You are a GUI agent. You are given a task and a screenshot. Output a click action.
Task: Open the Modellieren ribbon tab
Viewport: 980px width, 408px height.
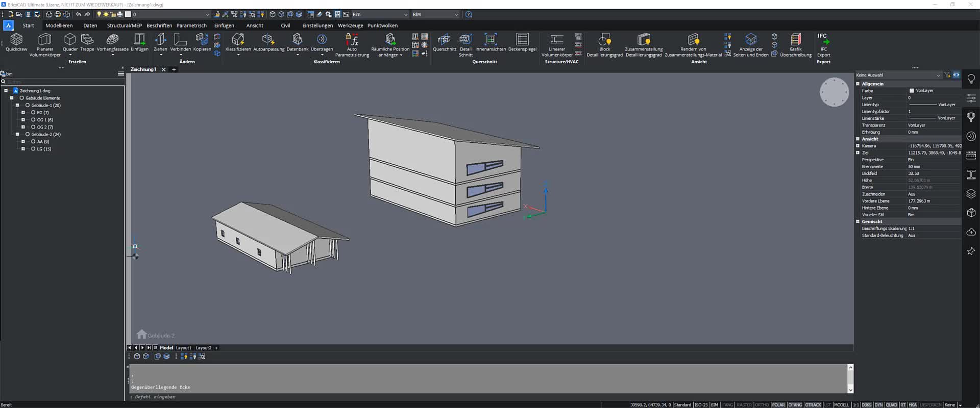pyautogui.click(x=59, y=25)
